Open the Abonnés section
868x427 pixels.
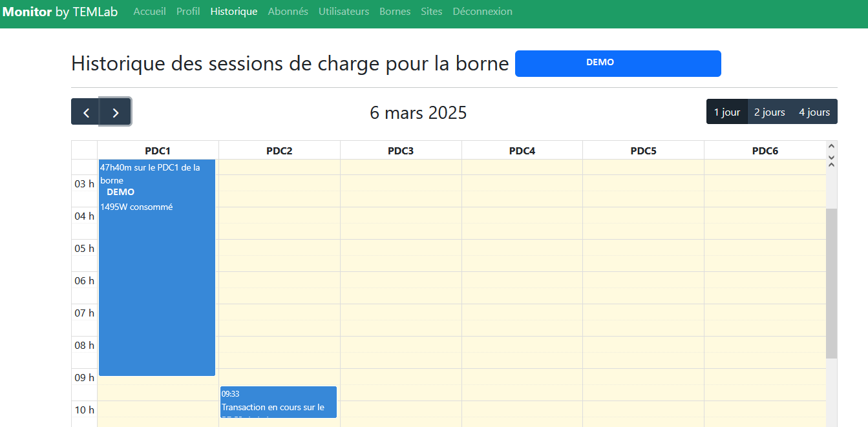point(288,11)
